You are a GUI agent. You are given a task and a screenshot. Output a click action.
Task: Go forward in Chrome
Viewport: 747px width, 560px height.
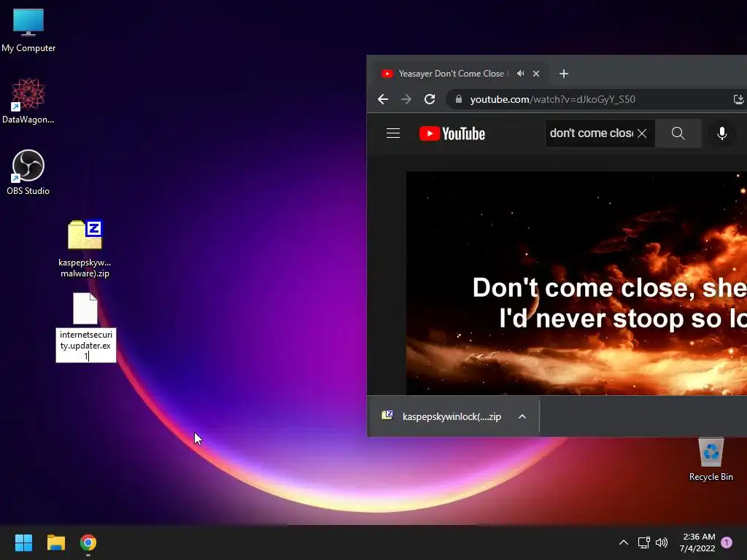[406, 99]
